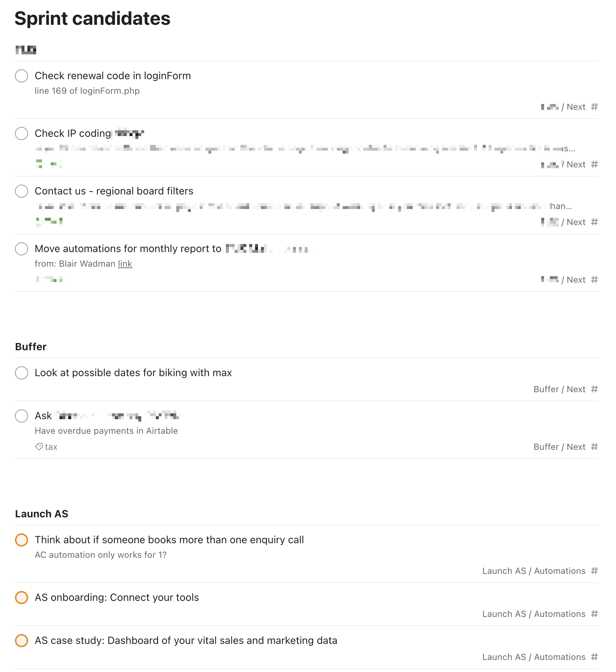
Task: Open 'Launch AS / Automations' on enquiry call task
Action: [x=534, y=571]
